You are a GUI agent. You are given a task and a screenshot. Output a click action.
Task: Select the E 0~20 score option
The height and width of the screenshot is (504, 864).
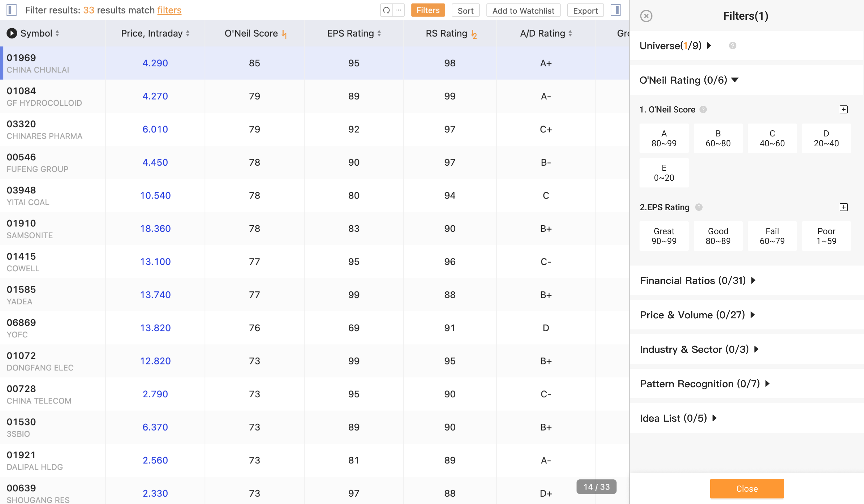[664, 173]
